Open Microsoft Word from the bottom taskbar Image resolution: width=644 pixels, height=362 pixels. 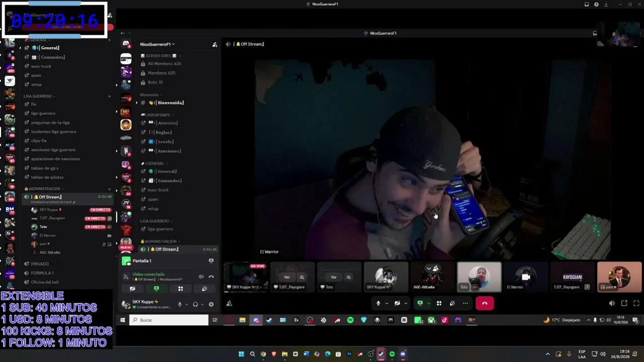click(306, 354)
